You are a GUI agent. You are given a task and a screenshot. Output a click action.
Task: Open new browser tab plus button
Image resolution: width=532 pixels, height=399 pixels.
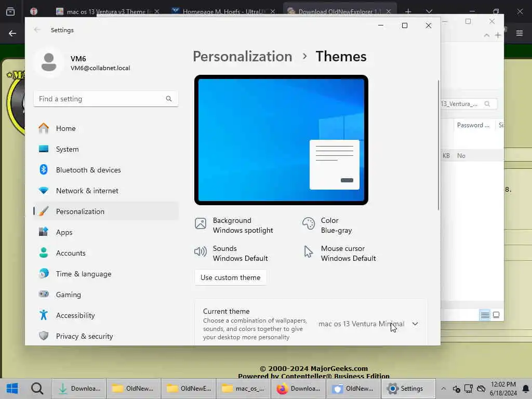(x=408, y=11)
